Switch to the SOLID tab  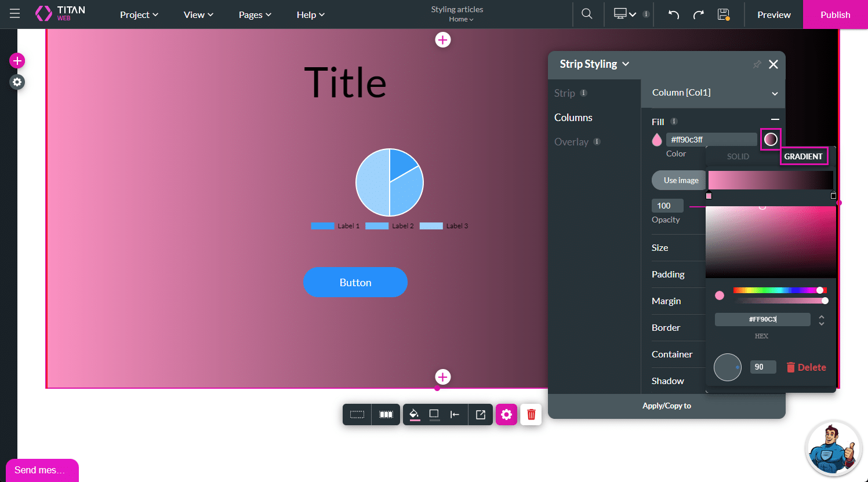point(738,156)
